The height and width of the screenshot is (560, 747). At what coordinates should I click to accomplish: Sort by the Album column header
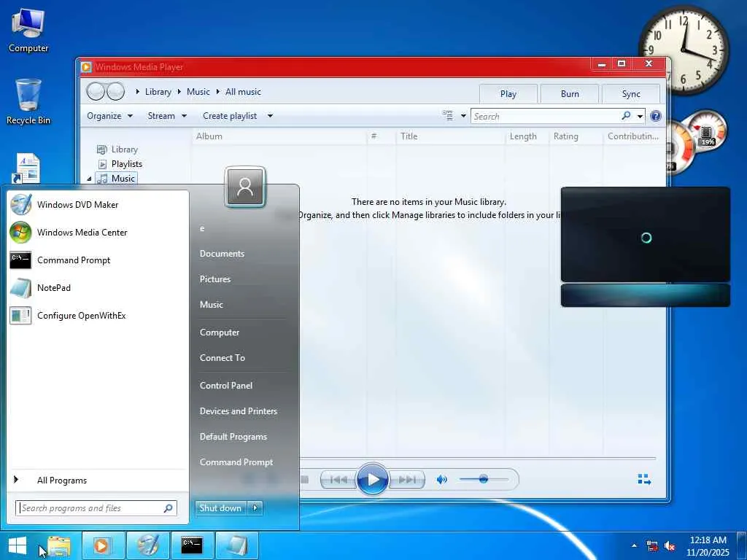[x=279, y=136]
